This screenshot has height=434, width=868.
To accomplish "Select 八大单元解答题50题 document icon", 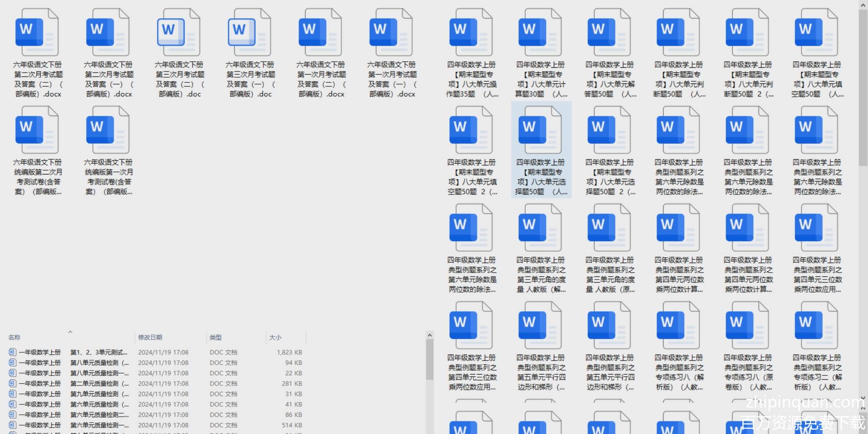I will coord(609,33).
